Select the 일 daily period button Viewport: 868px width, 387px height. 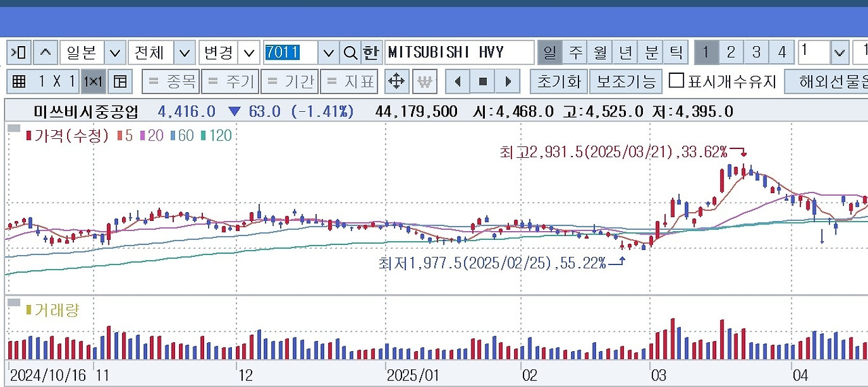coord(549,52)
